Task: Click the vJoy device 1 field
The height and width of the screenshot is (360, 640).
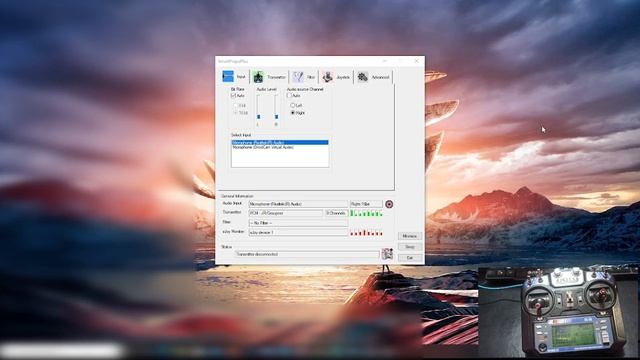Action: pyautogui.click(x=298, y=232)
